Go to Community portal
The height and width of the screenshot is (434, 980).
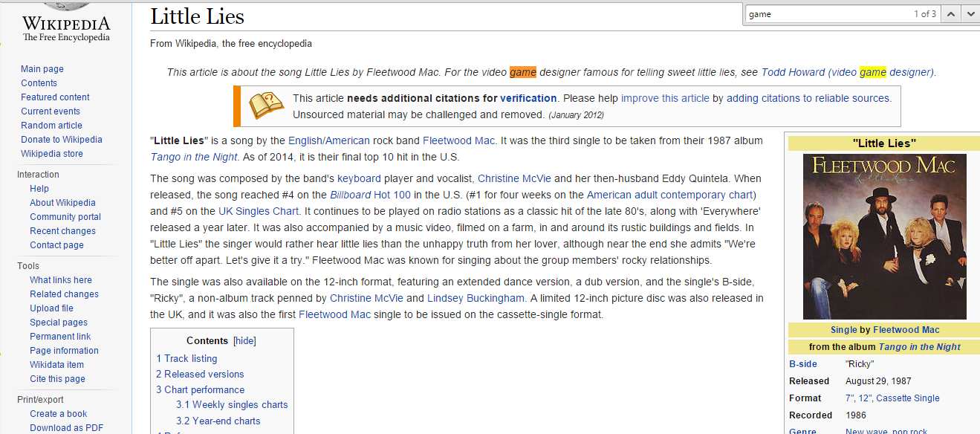65,217
